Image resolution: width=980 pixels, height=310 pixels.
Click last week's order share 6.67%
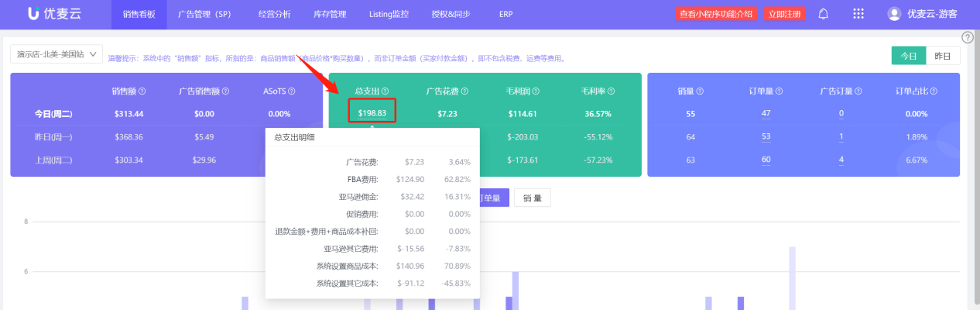[917, 160]
